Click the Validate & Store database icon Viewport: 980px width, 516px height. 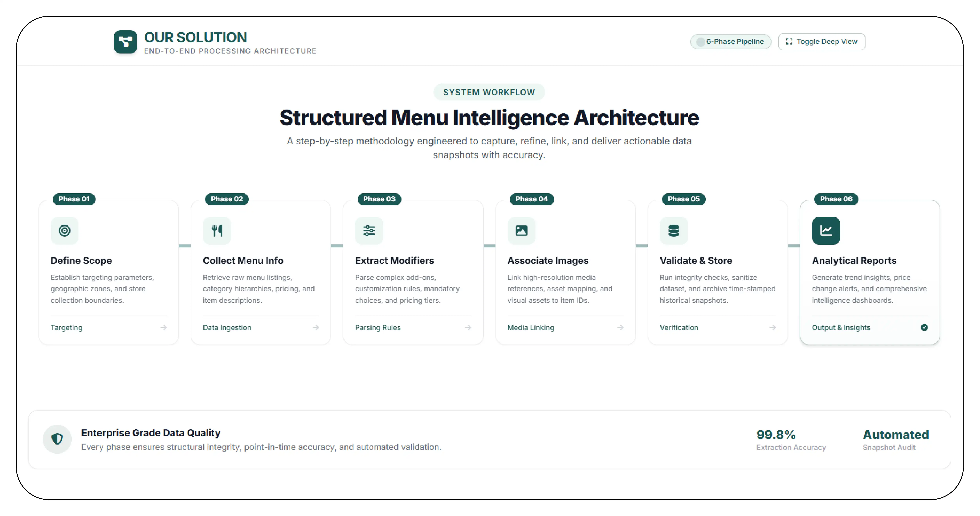[674, 230]
